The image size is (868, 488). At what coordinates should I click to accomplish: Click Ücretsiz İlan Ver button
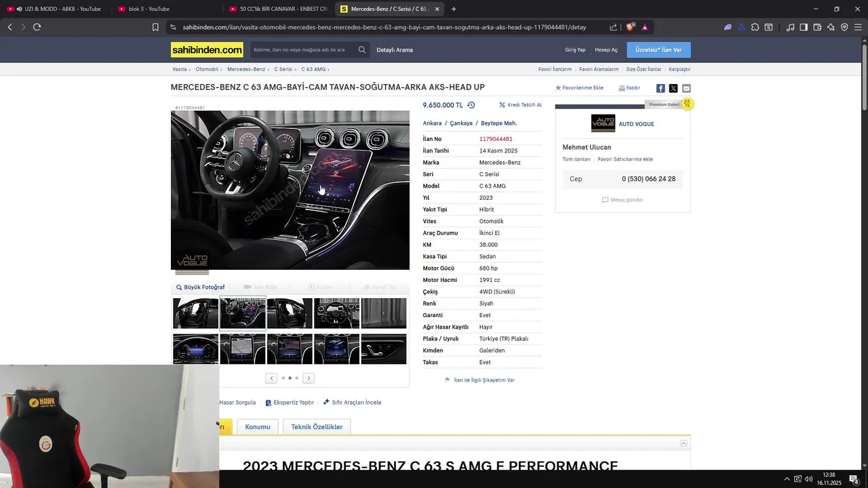(x=658, y=49)
